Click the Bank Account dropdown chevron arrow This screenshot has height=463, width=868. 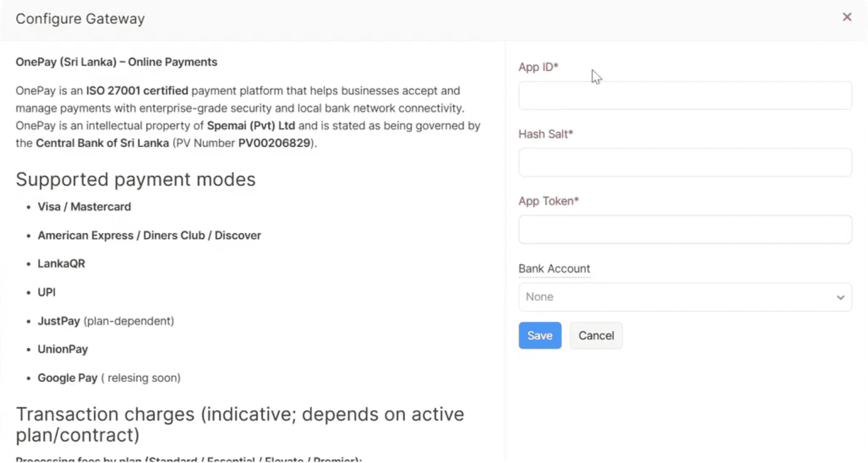(840, 297)
